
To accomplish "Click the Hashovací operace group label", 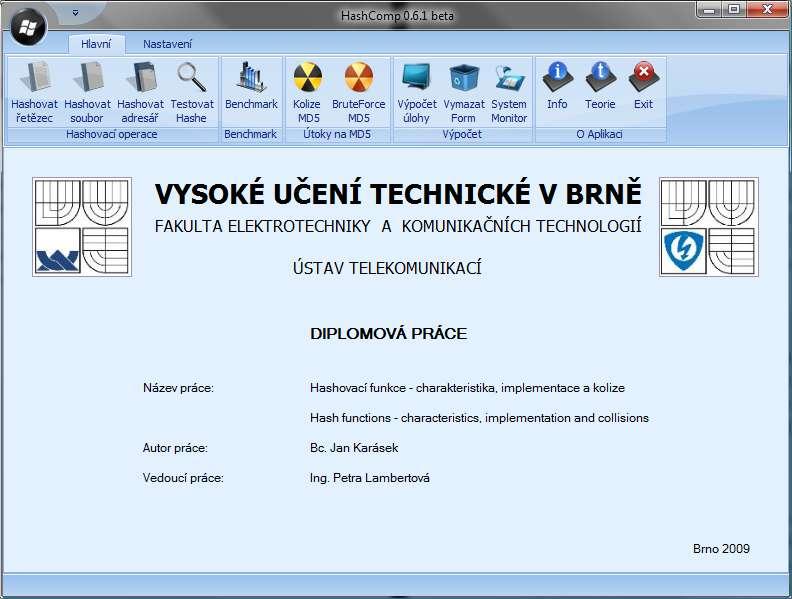I will (x=112, y=134).
